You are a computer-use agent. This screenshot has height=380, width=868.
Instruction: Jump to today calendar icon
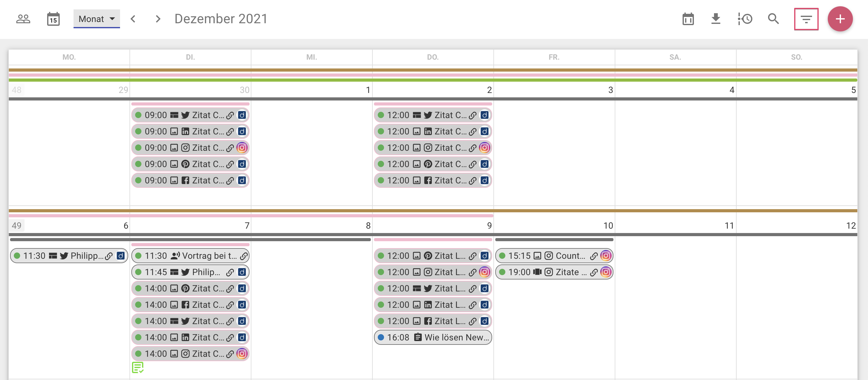click(53, 19)
